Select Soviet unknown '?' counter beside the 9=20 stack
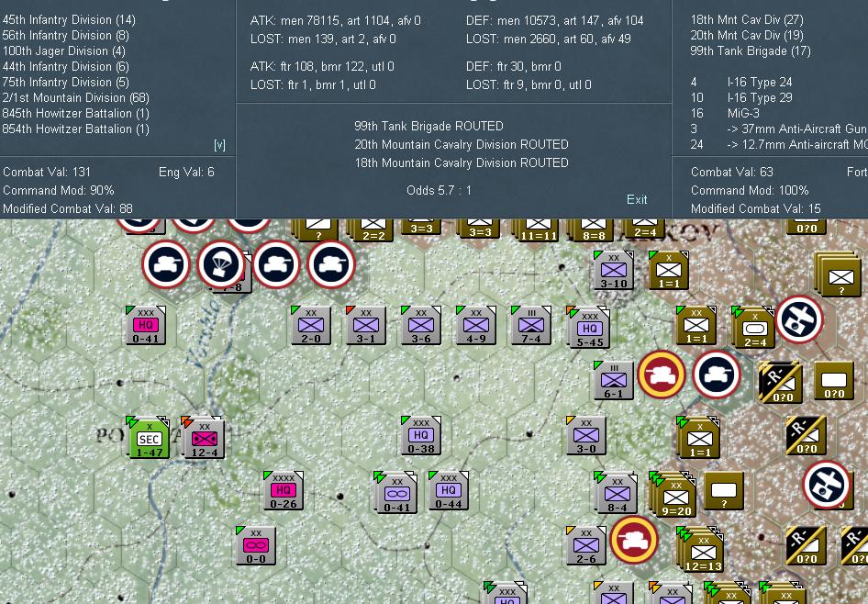The height and width of the screenshot is (604, 868). tap(724, 490)
